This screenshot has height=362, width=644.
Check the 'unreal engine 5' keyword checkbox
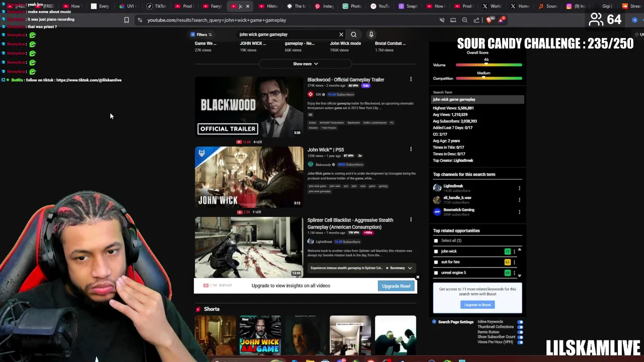click(x=436, y=273)
